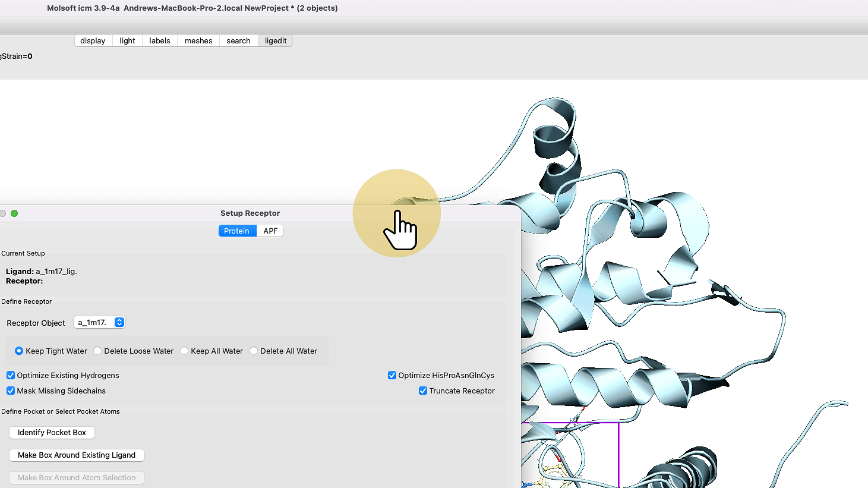The width and height of the screenshot is (868, 488).
Task: Open the meshes tab
Action: [198, 41]
